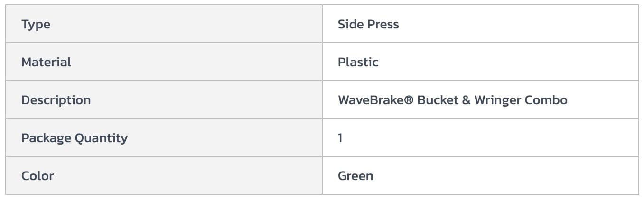644x199 pixels.
Task: Click the word "Wringer" in the description
Action: coord(498,100)
